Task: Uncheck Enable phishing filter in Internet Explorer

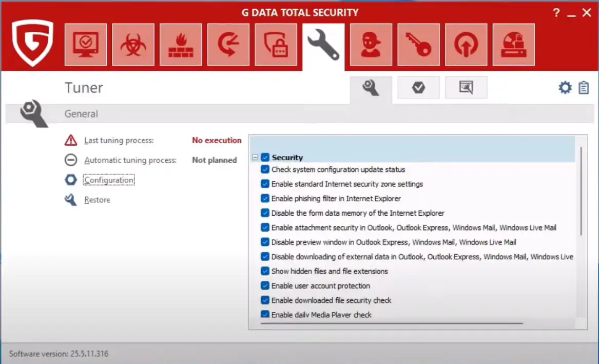Action: coord(265,198)
